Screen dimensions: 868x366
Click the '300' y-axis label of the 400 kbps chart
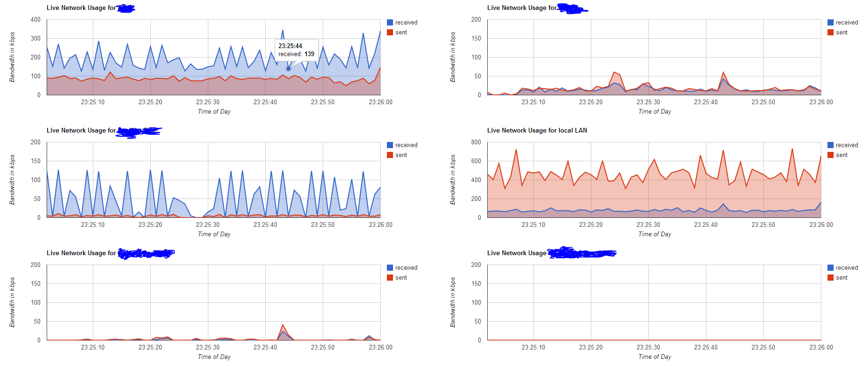pyautogui.click(x=35, y=38)
